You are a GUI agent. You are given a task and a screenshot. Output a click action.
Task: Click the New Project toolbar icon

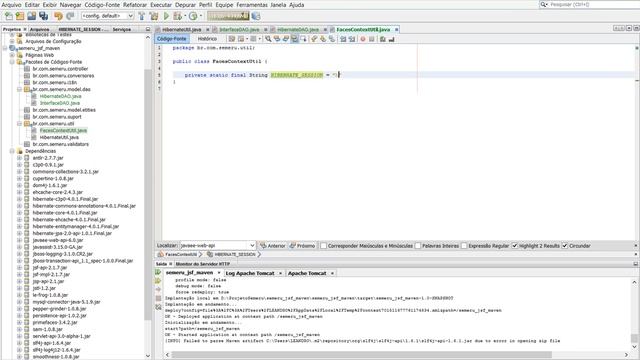point(20,16)
